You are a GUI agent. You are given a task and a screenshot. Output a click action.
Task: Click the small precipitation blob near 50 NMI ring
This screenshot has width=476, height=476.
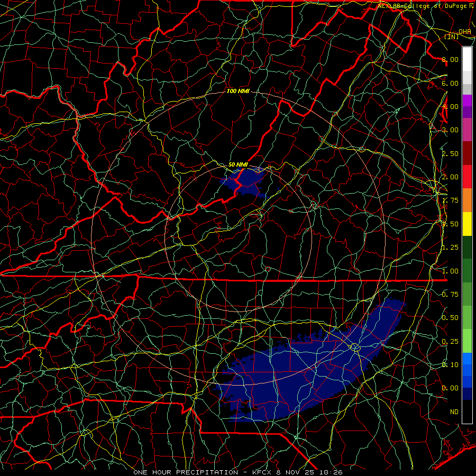coord(246,181)
